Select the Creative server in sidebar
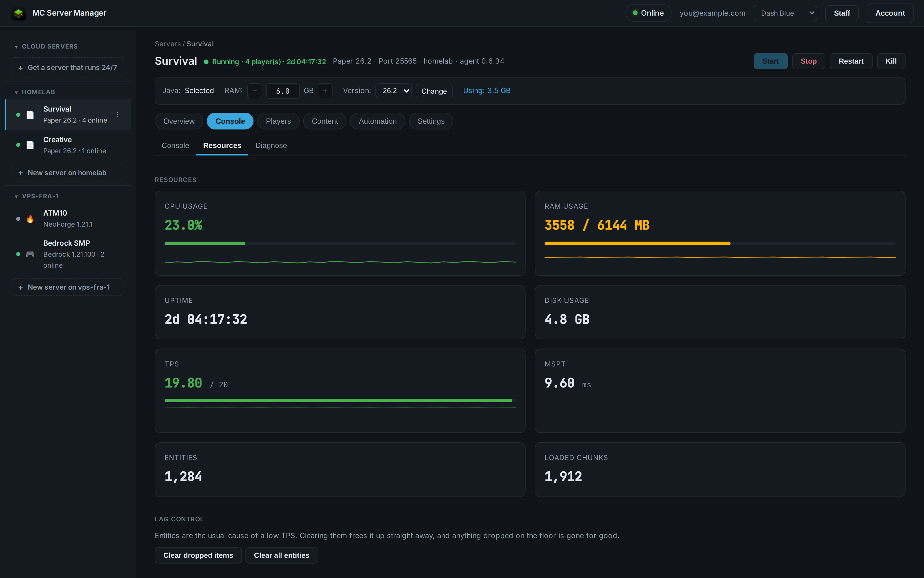The image size is (924, 578). coord(68,145)
